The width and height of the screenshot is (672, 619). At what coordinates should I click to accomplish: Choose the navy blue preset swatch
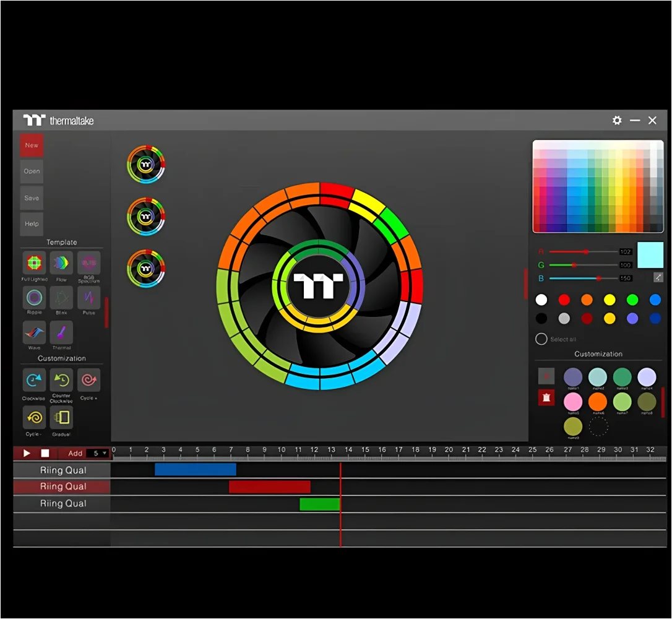tap(655, 318)
